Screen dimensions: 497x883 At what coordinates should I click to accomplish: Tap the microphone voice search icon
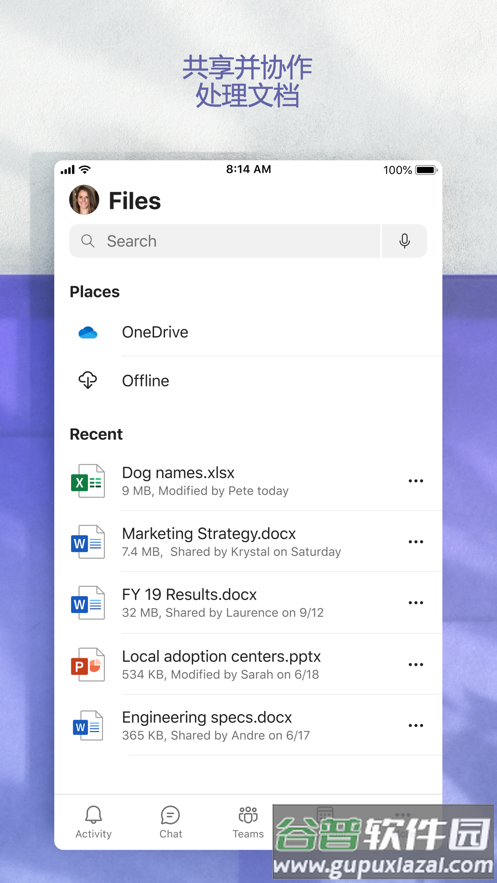pos(404,241)
